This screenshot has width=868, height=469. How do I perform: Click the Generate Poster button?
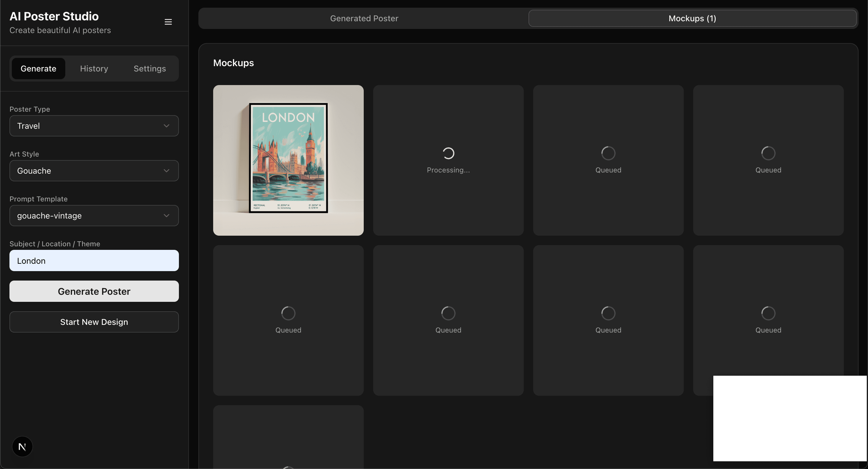pos(94,291)
